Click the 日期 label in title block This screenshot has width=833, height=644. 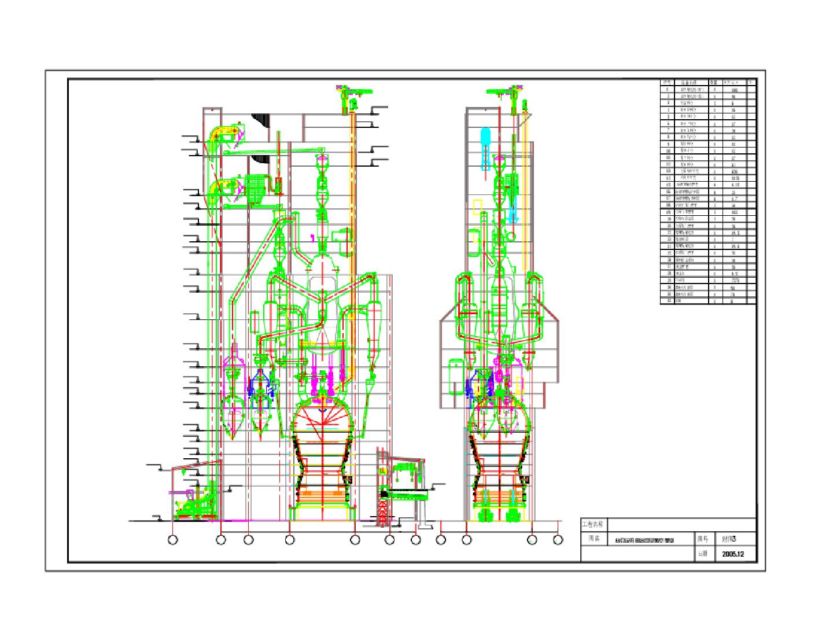click(702, 554)
